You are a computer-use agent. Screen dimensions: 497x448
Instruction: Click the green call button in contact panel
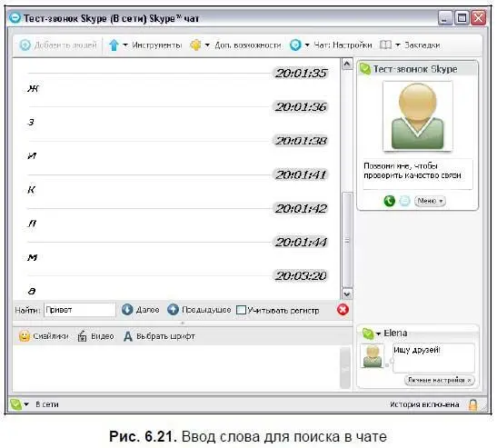pos(389,201)
